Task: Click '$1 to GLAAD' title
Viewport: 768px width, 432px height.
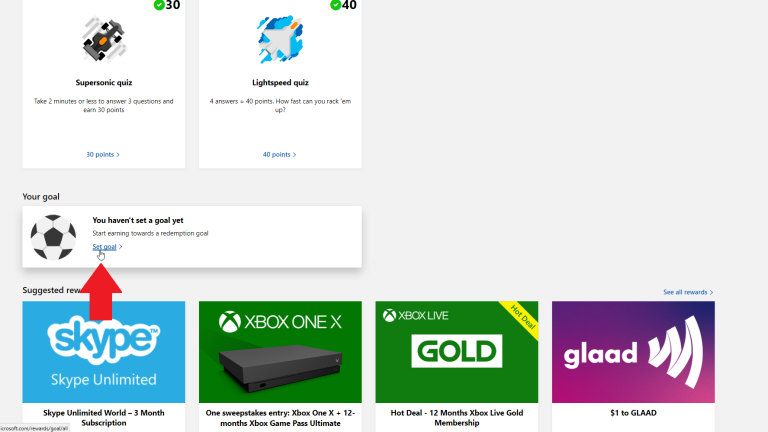Action: click(x=633, y=413)
